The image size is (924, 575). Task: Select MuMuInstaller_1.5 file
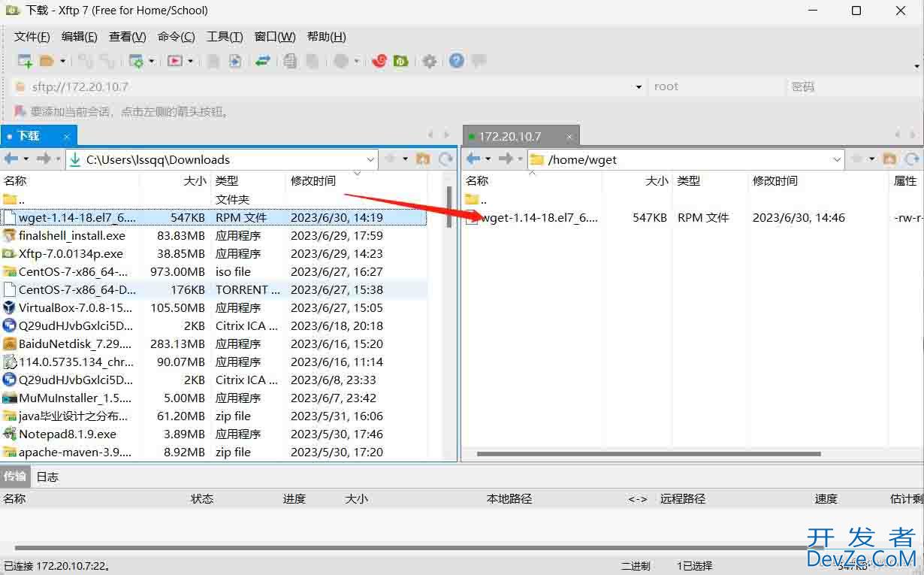pyautogui.click(x=214, y=398)
